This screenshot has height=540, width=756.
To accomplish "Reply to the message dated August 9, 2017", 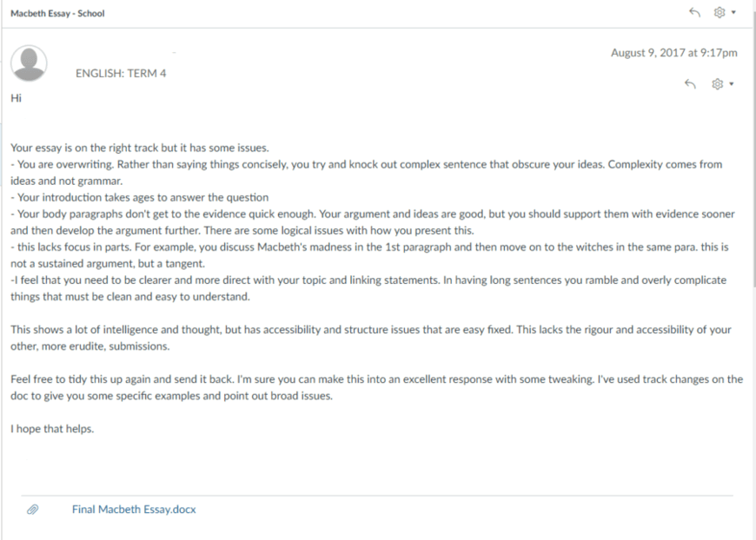I will [691, 84].
